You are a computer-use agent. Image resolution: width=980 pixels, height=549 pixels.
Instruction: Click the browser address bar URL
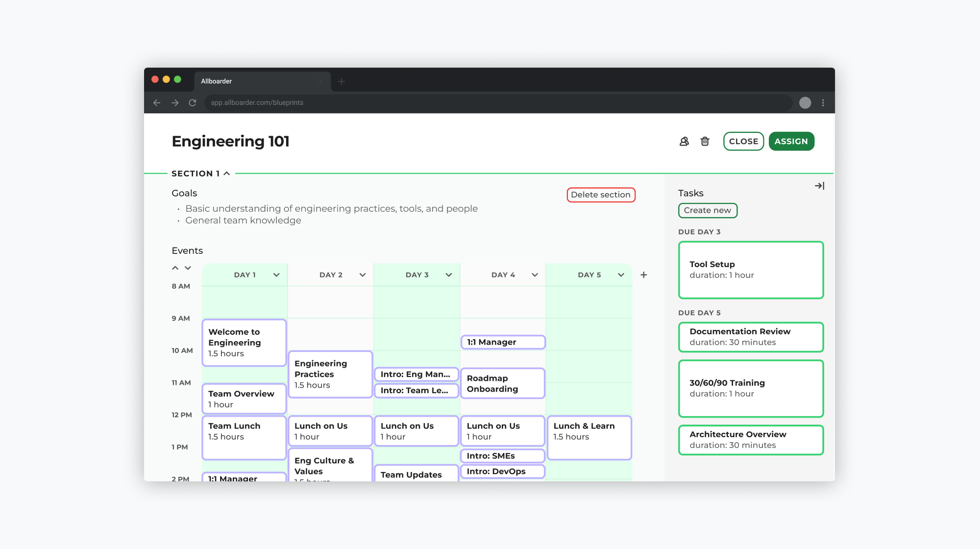click(257, 102)
